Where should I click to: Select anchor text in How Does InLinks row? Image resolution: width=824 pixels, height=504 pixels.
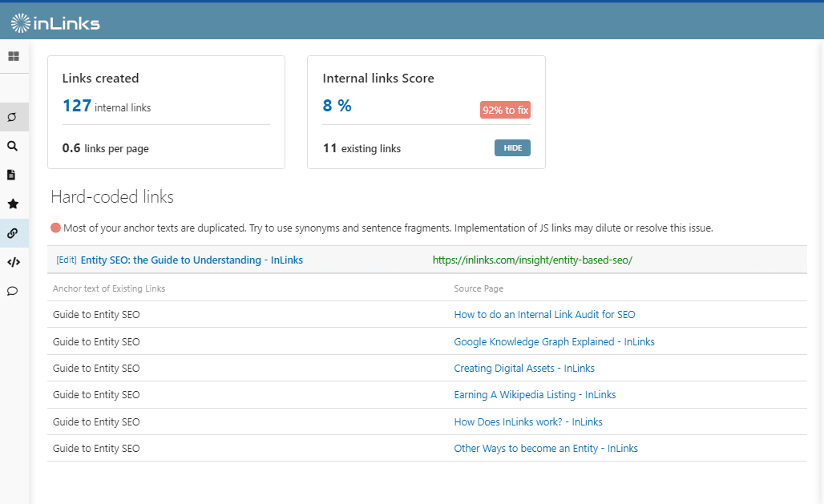point(96,421)
